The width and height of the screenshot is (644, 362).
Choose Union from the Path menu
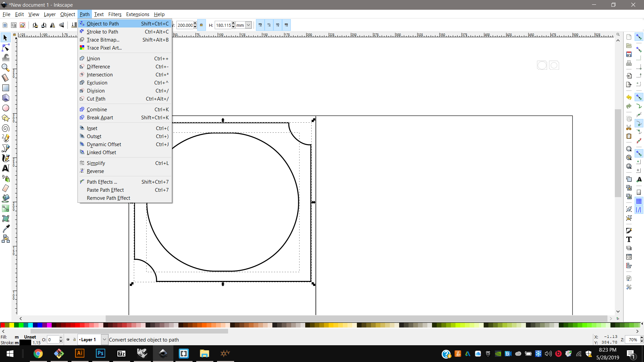[x=93, y=59]
